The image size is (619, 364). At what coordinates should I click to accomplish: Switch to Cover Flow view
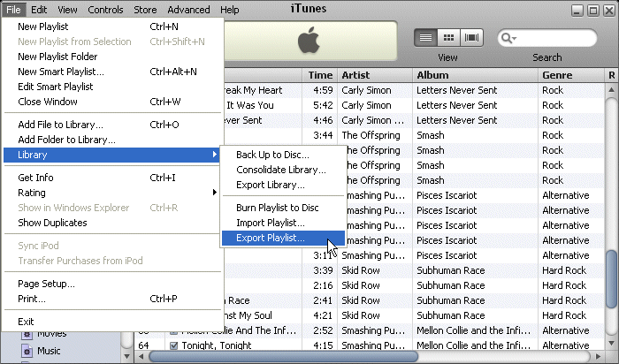click(471, 38)
